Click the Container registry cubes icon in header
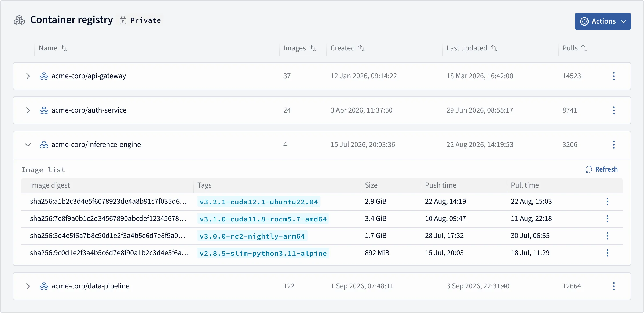644x313 pixels. click(19, 20)
